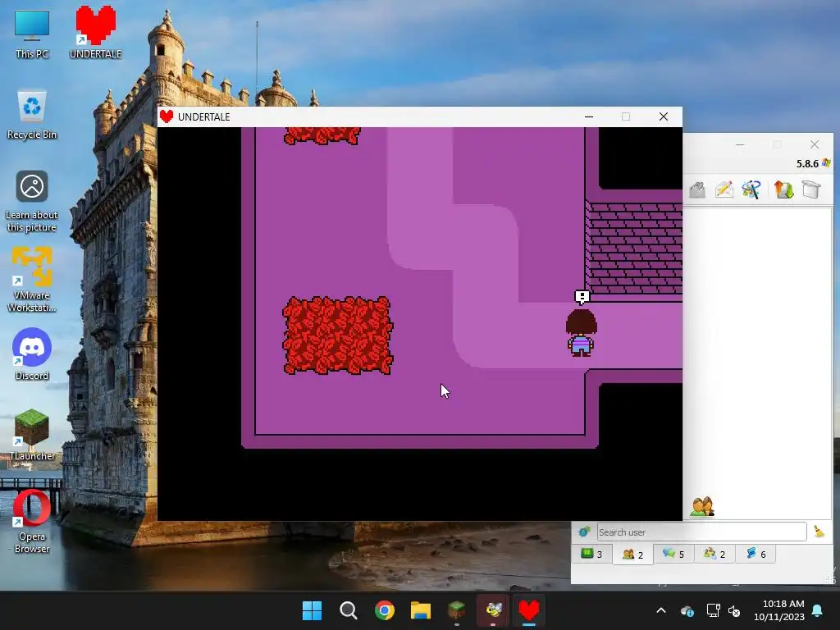Select the Opera Browser desktop shortcut
This screenshot has height=630, width=840.
coord(32,521)
